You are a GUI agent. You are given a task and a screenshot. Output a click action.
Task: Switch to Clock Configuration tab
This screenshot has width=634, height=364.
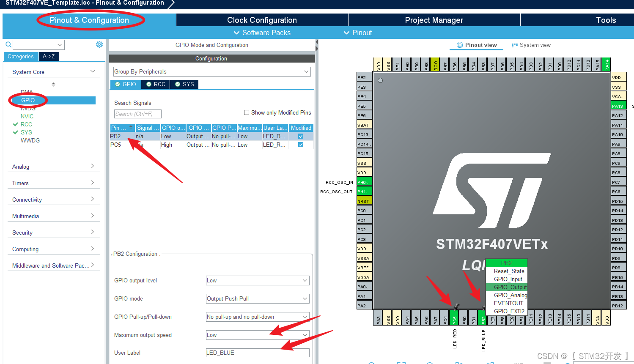262,20
